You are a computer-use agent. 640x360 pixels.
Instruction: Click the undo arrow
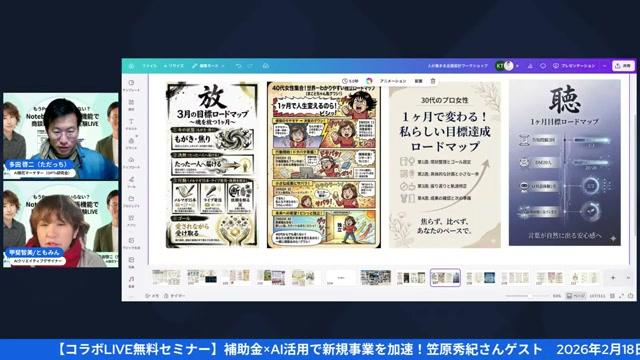[x=238, y=66]
